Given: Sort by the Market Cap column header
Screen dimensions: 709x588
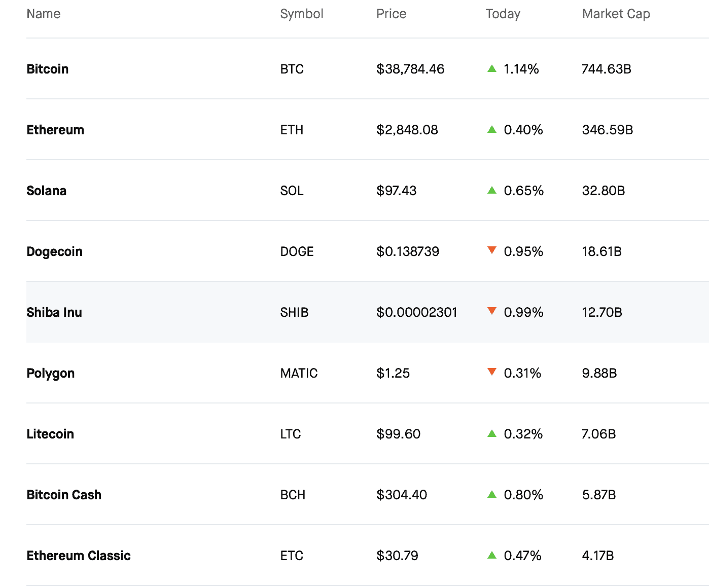Looking at the screenshot, I should 616,14.
